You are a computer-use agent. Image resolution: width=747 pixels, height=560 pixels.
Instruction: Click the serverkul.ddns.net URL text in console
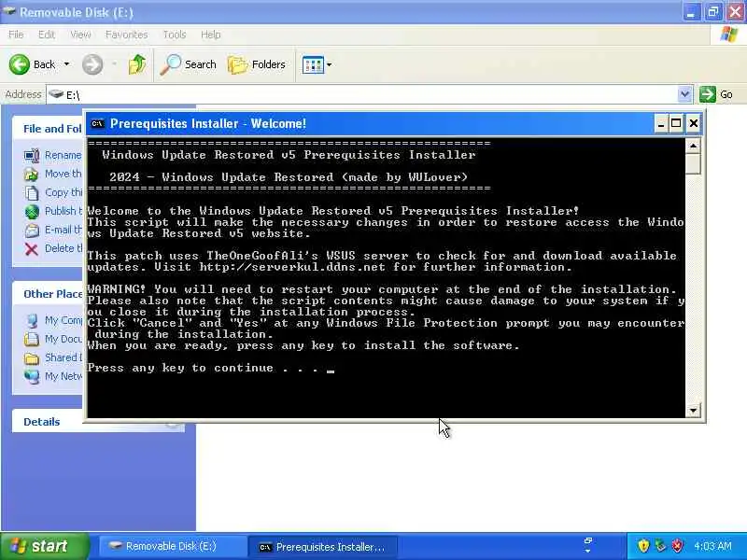click(292, 267)
